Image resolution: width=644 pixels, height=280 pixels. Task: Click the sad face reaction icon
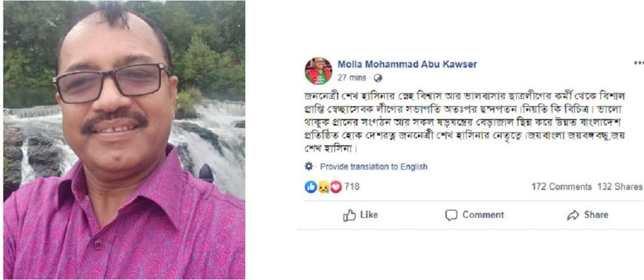coord(323,187)
